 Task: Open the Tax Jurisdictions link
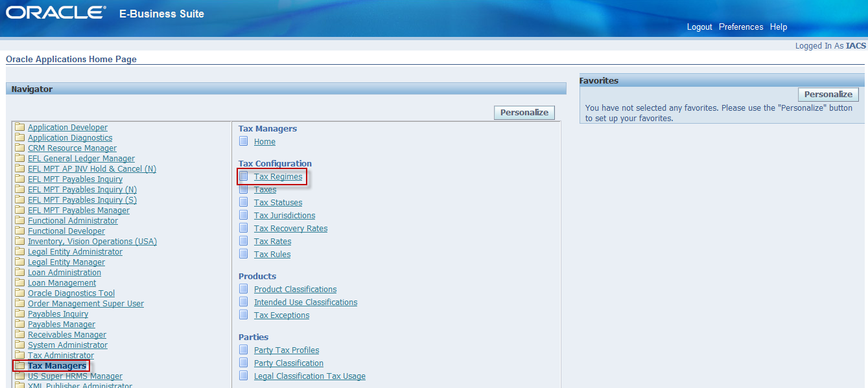tap(284, 215)
